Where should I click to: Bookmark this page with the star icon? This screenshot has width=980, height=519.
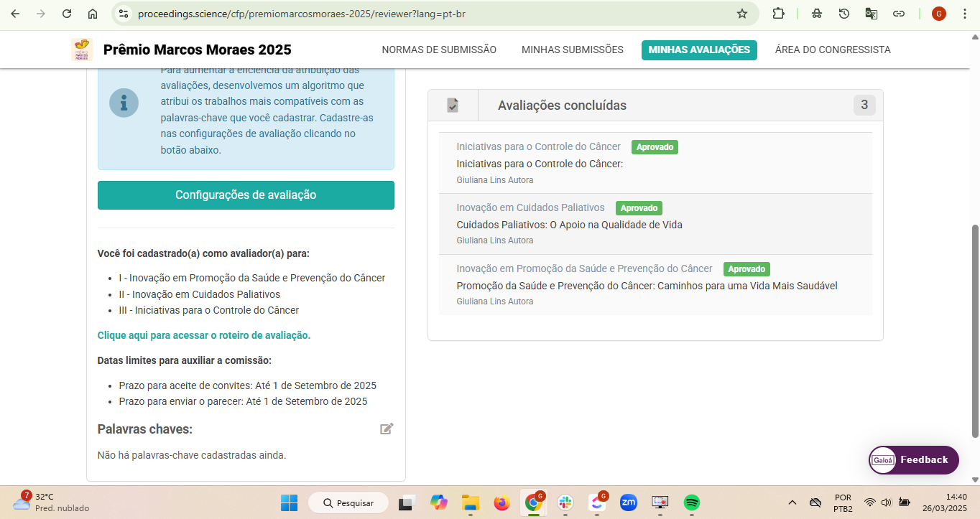tap(742, 14)
